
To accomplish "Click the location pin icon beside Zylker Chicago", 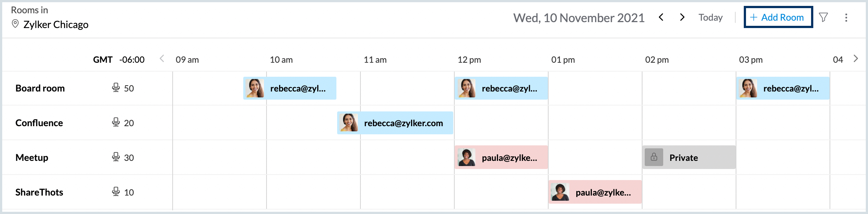I will pos(15,24).
